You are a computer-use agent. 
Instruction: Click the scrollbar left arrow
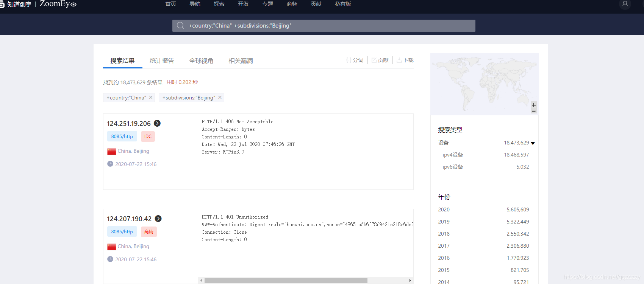pos(201,281)
